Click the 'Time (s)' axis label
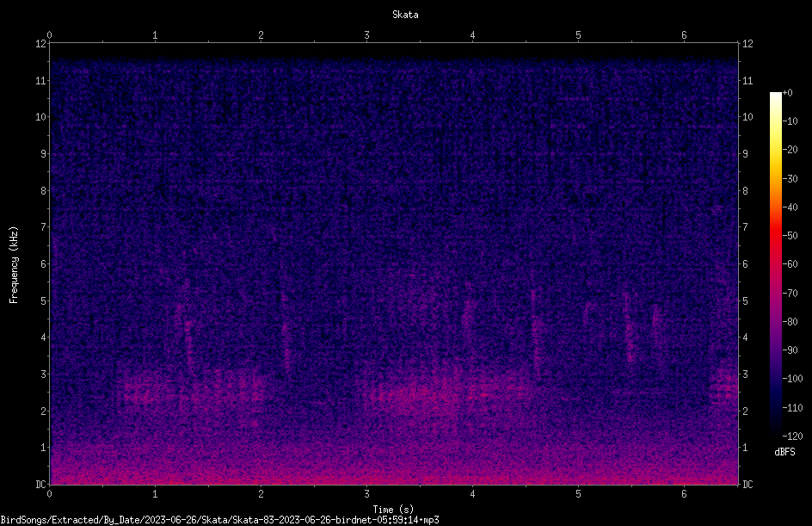The width and height of the screenshot is (812, 526). (x=393, y=510)
